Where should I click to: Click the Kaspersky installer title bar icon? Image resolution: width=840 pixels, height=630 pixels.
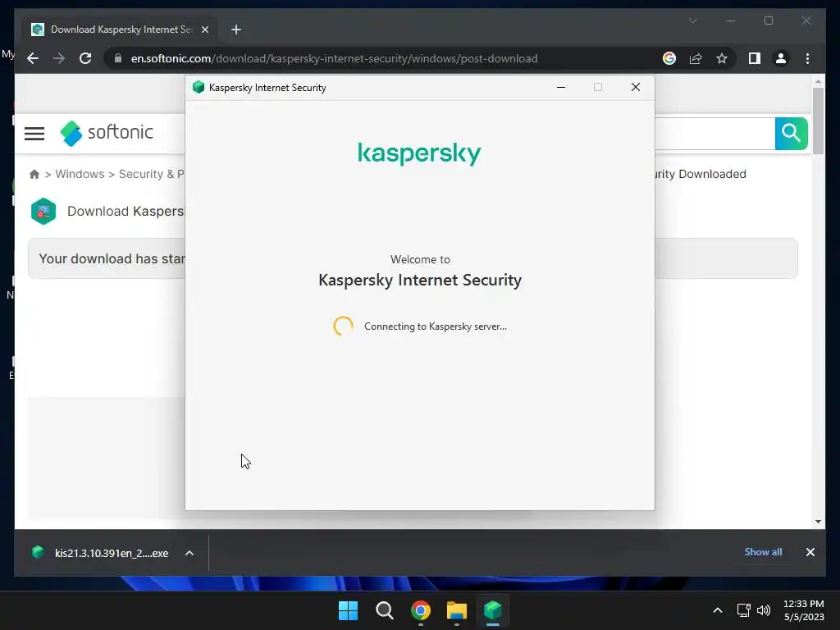[199, 87]
